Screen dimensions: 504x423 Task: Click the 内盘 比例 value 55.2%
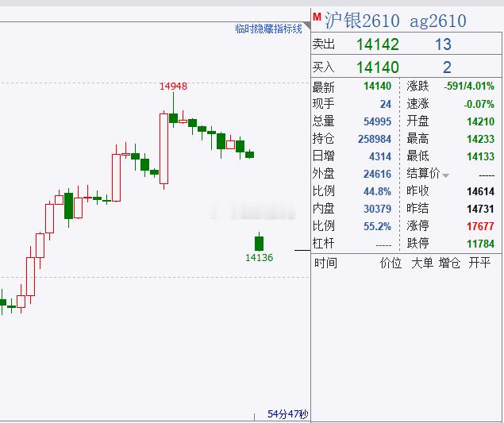[x=377, y=226]
